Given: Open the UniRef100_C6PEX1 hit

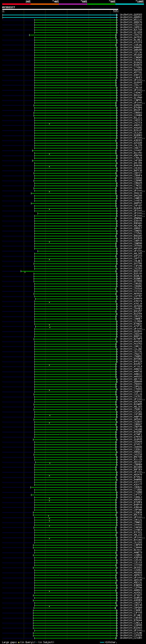Looking at the screenshot, I should (x=131, y=27).
